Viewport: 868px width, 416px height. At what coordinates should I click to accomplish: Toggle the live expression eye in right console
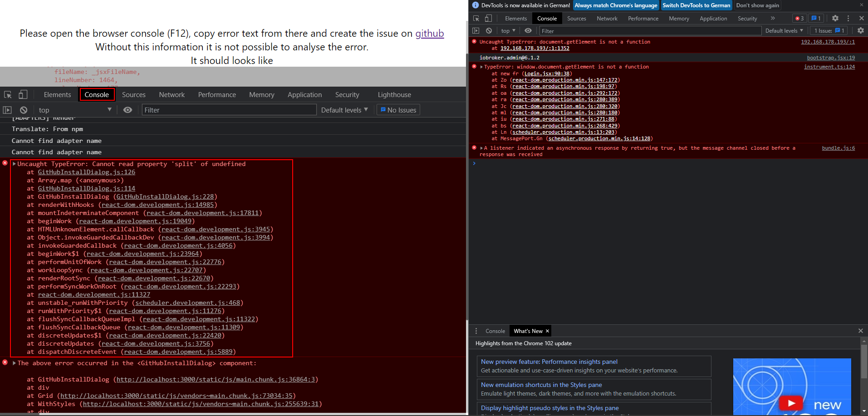pos(528,30)
